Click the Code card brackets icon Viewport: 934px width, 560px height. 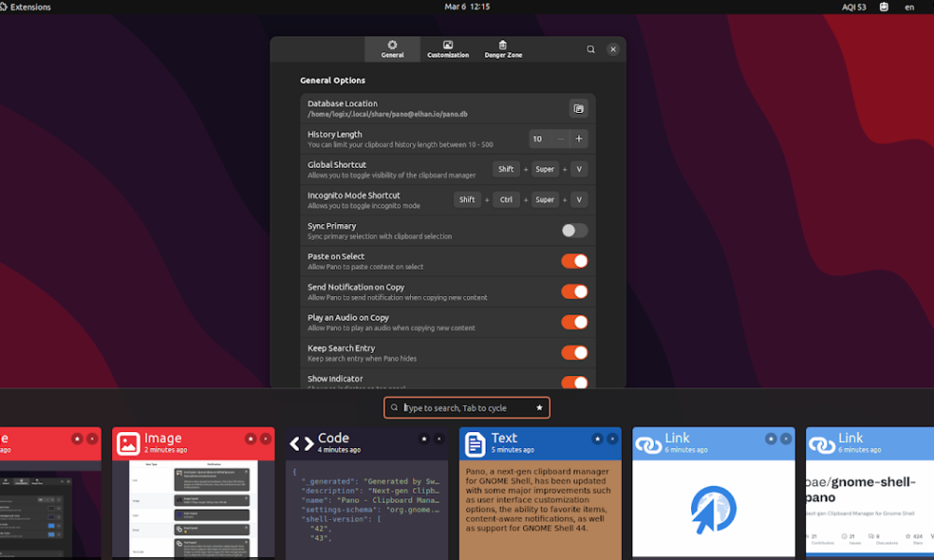point(302,443)
